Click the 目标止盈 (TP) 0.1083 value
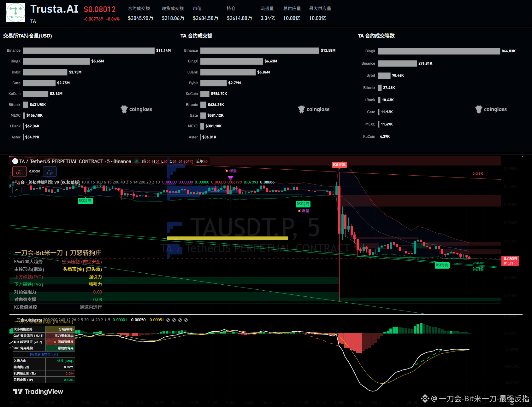532x407 pixels. (x=68, y=380)
